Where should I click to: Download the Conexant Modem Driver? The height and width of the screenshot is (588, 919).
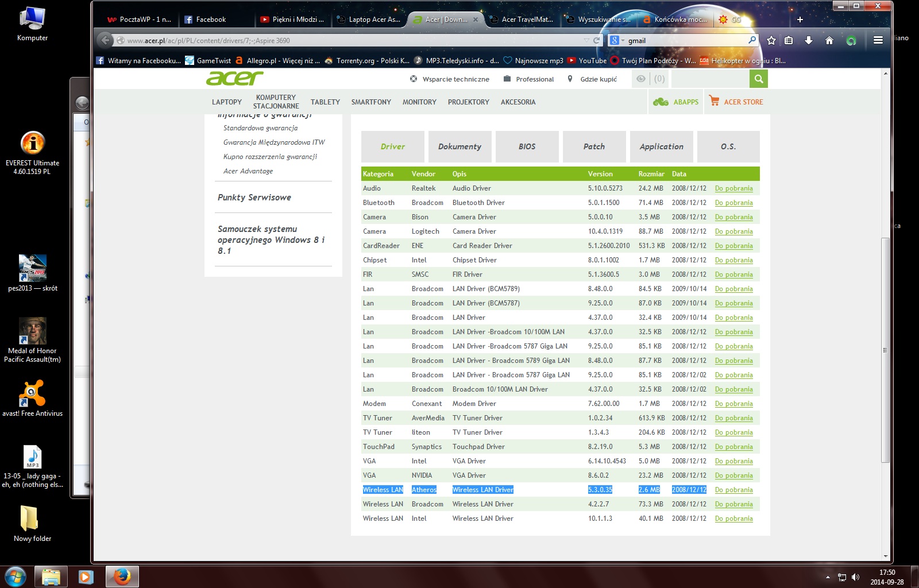733,404
